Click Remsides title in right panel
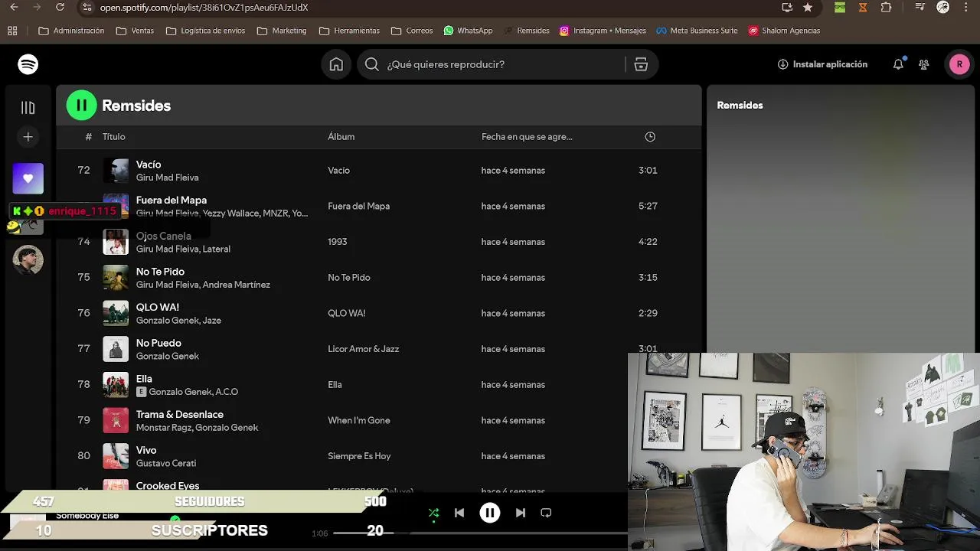 740,106
